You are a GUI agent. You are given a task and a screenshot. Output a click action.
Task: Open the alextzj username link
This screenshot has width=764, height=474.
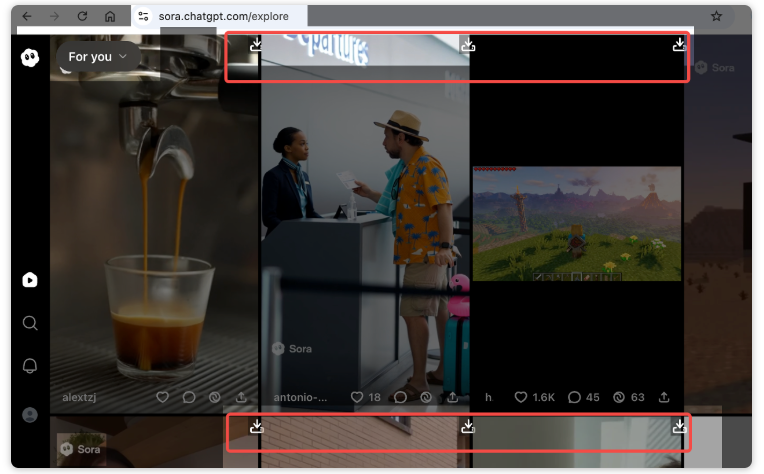point(79,398)
